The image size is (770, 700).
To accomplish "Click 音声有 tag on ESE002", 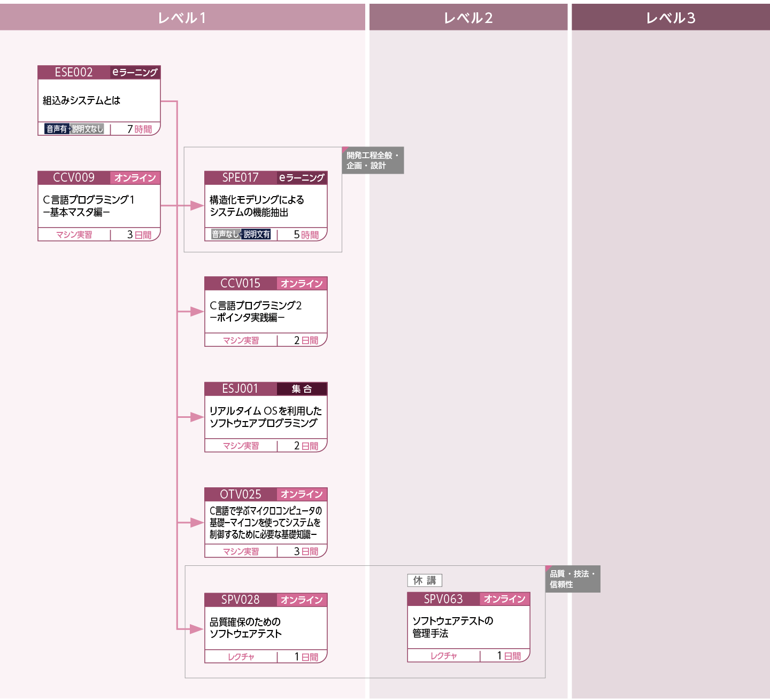I will click(57, 129).
